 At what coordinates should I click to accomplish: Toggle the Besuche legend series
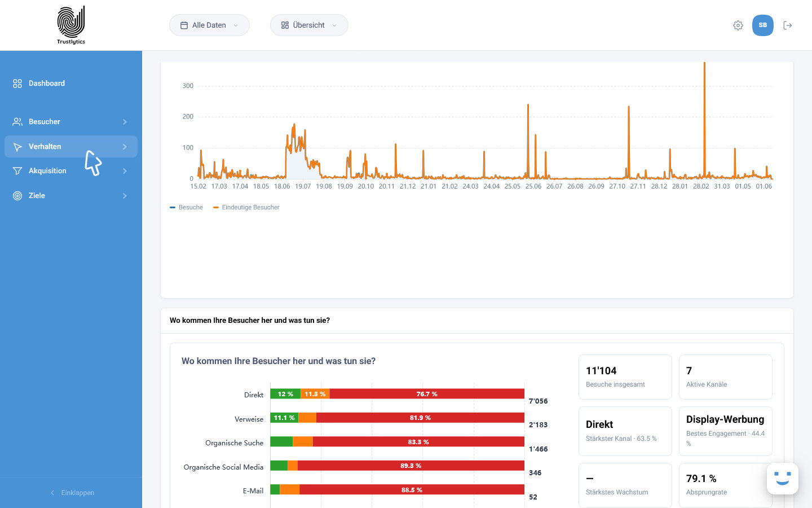click(x=187, y=208)
